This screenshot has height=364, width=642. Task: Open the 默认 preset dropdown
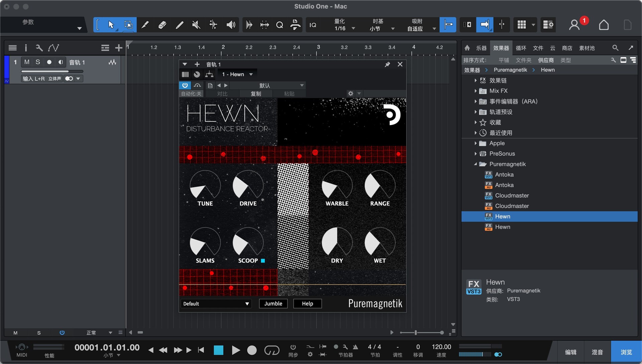267,85
